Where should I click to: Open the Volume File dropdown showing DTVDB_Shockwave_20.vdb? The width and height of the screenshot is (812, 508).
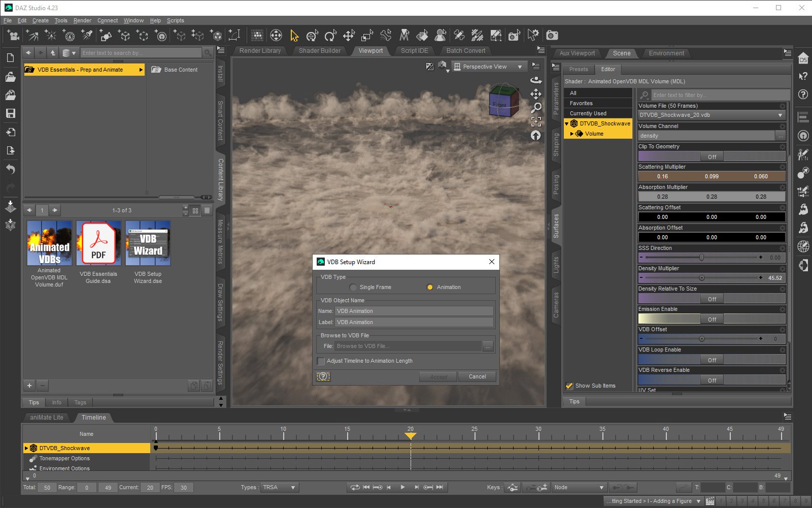coord(780,115)
